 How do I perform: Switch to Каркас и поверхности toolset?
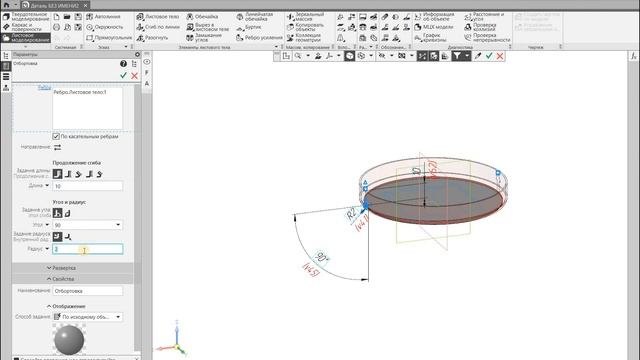coord(27,27)
